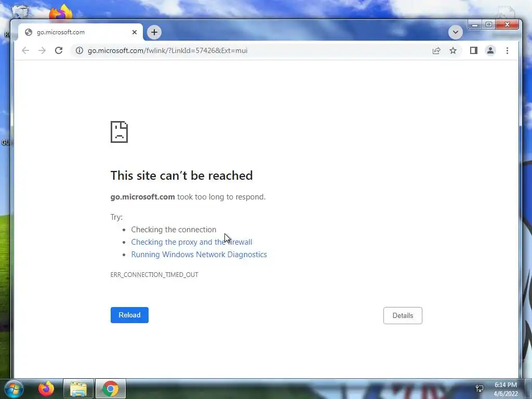
Task: Expand the tab search dropdown arrow
Action: [x=455, y=32]
